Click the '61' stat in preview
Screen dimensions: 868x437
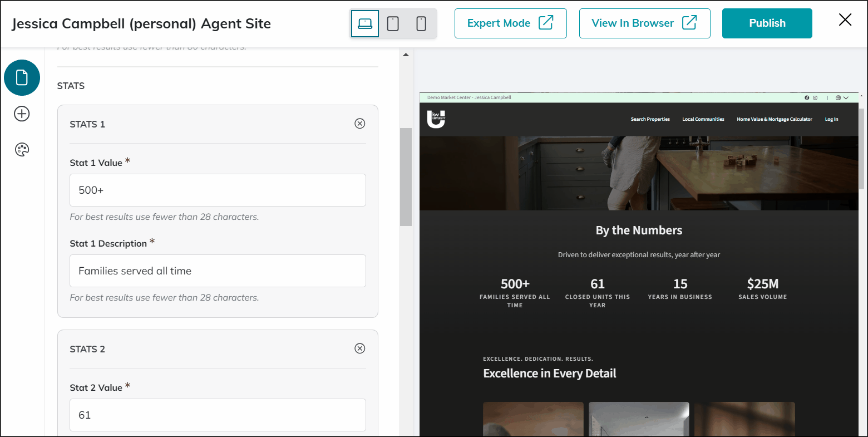(x=598, y=284)
